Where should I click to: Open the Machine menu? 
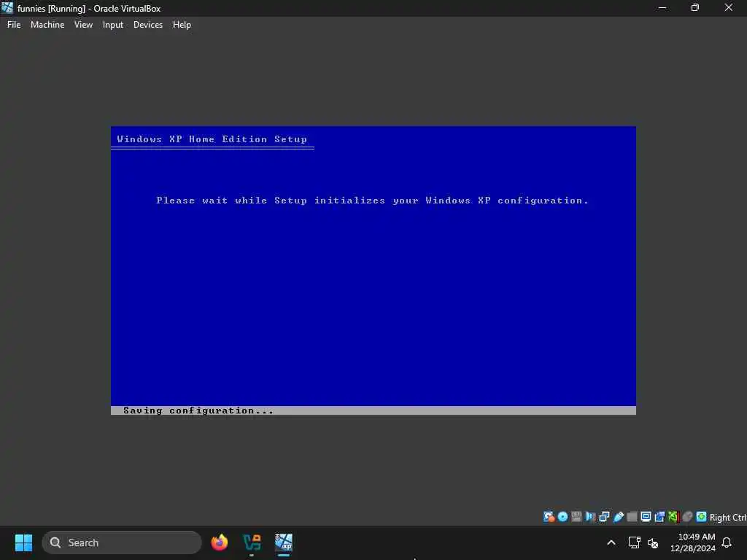tap(47, 25)
